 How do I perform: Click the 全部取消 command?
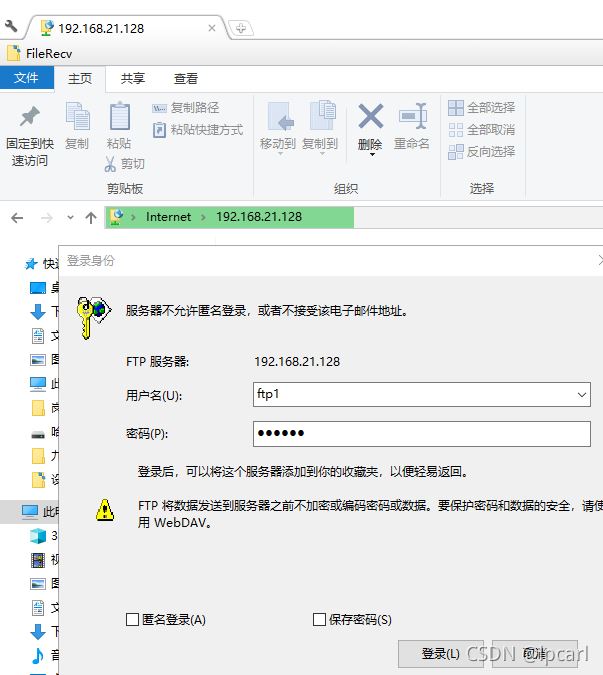pos(482,130)
